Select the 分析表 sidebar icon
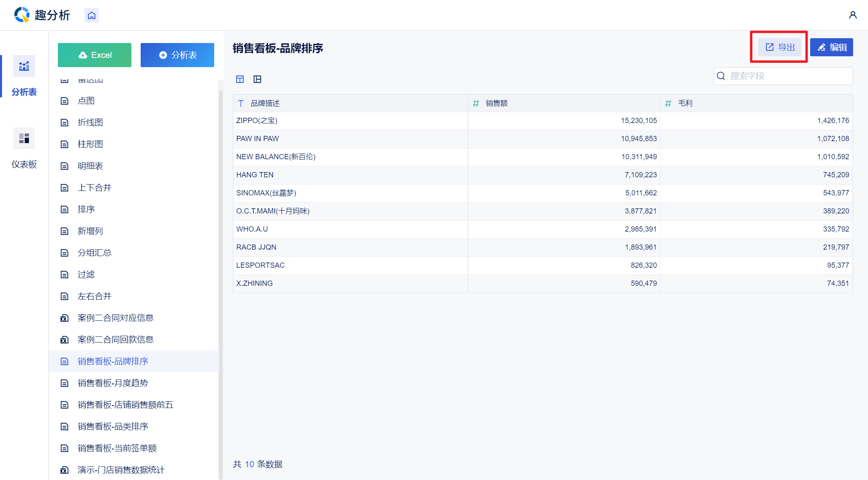Viewport: 868px width, 480px height. point(24,66)
